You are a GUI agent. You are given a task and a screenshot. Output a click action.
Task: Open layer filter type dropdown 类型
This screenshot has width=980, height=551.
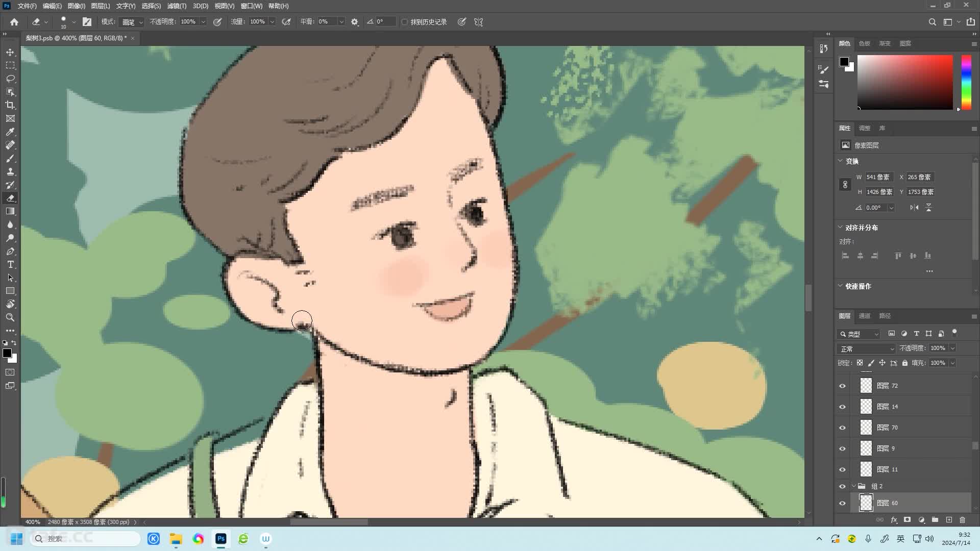pos(859,334)
